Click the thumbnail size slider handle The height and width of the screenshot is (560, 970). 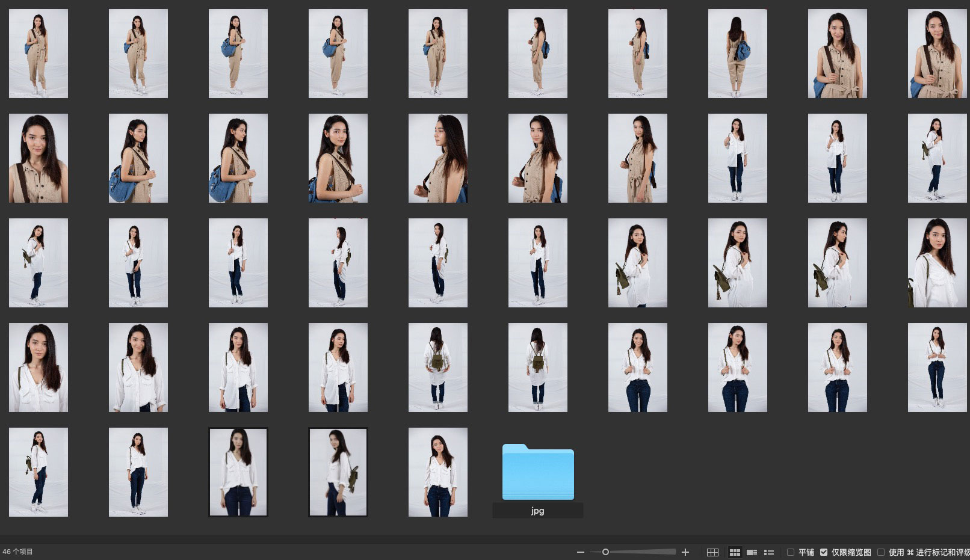(x=605, y=552)
